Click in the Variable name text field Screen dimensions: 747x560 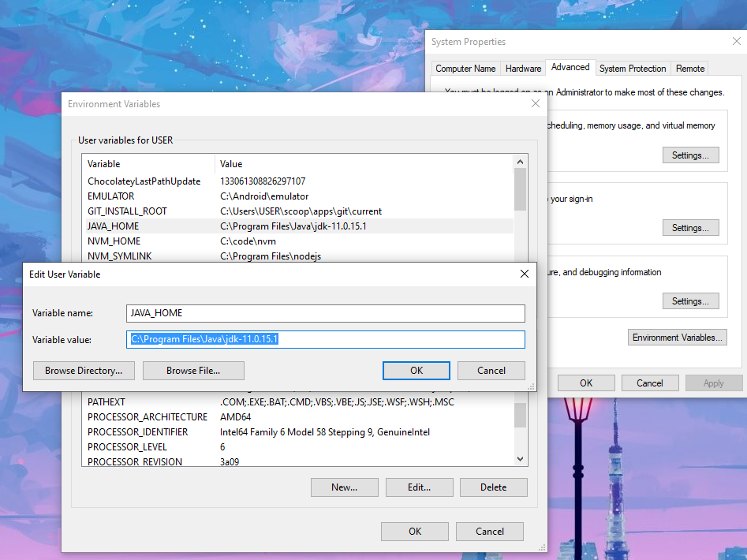coord(325,313)
